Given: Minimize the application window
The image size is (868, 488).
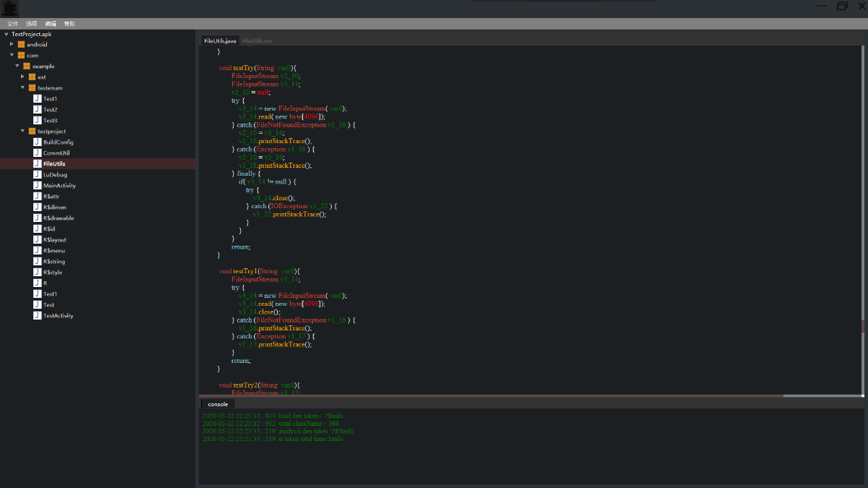Looking at the screenshot, I should coord(820,6).
